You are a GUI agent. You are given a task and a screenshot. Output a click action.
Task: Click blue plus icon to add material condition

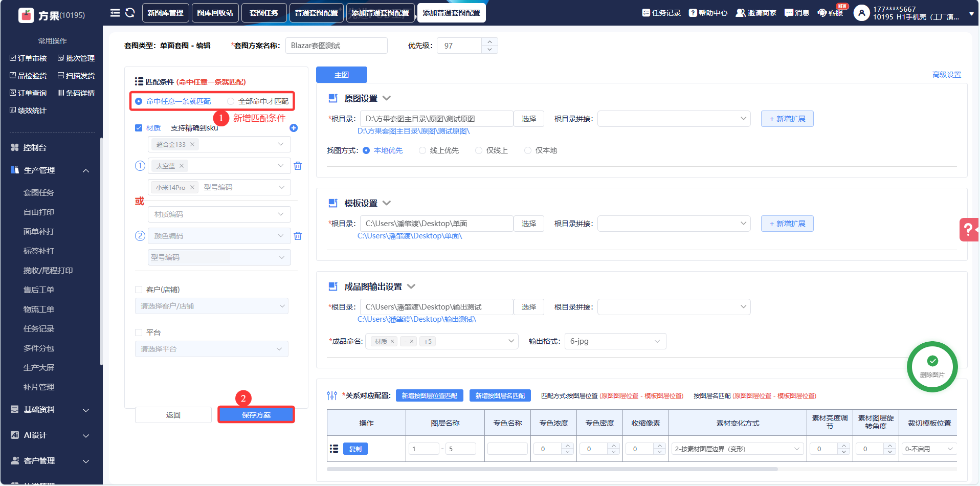294,128
